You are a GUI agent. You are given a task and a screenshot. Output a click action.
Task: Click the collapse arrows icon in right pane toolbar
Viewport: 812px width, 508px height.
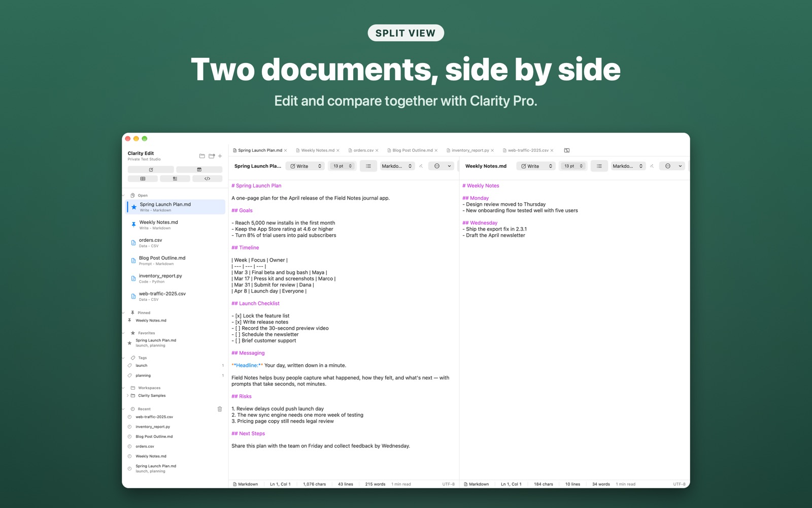pyautogui.click(x=652, y=166)
